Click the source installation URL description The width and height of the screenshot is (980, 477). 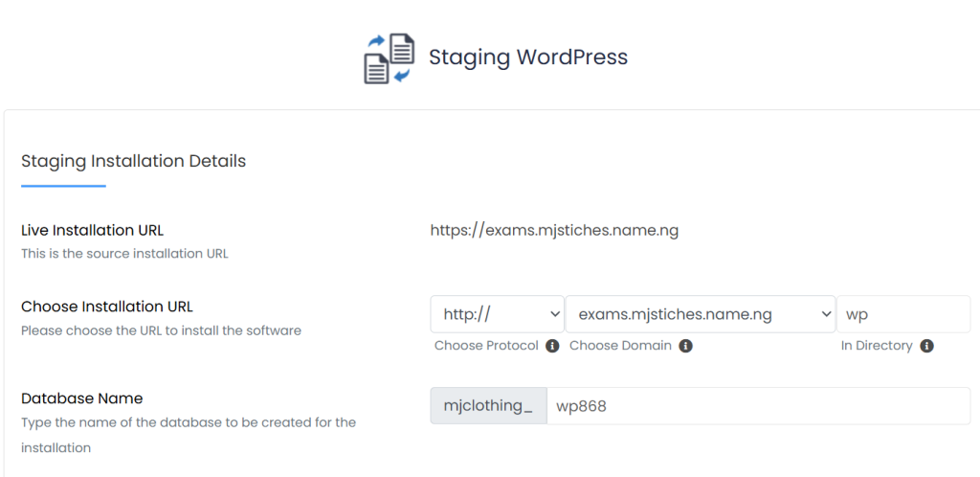[x=124, y=254]
